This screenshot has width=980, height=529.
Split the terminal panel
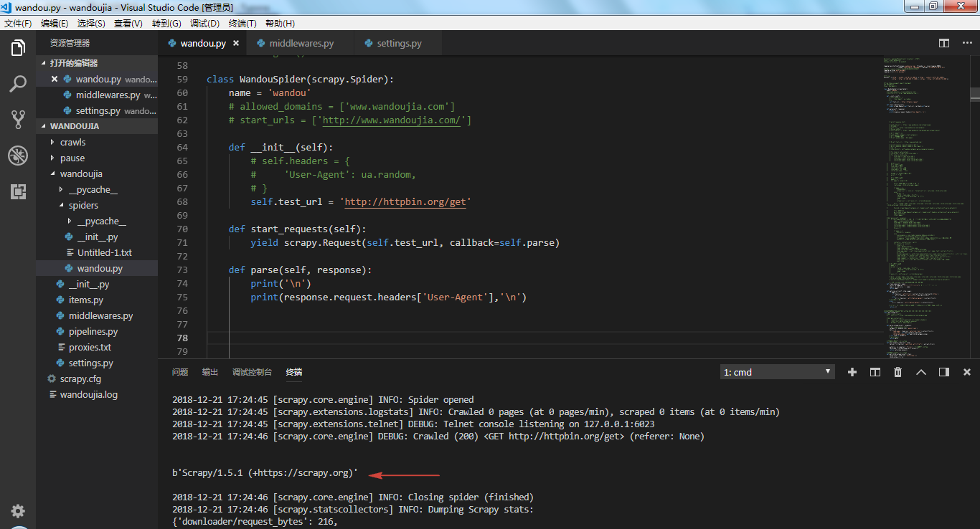(875, 372)
